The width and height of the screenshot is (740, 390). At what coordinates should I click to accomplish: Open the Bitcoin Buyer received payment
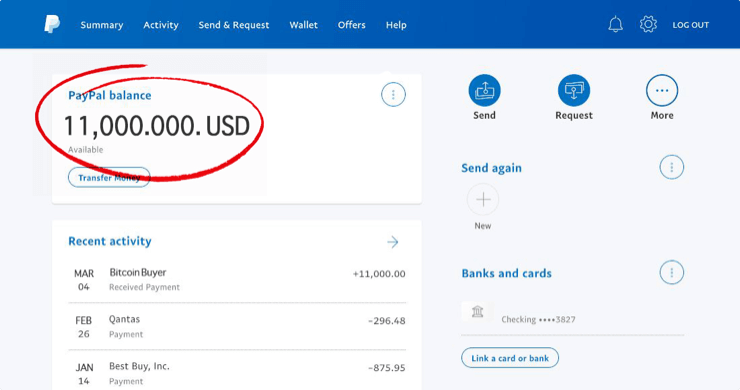tap(237, 280)
